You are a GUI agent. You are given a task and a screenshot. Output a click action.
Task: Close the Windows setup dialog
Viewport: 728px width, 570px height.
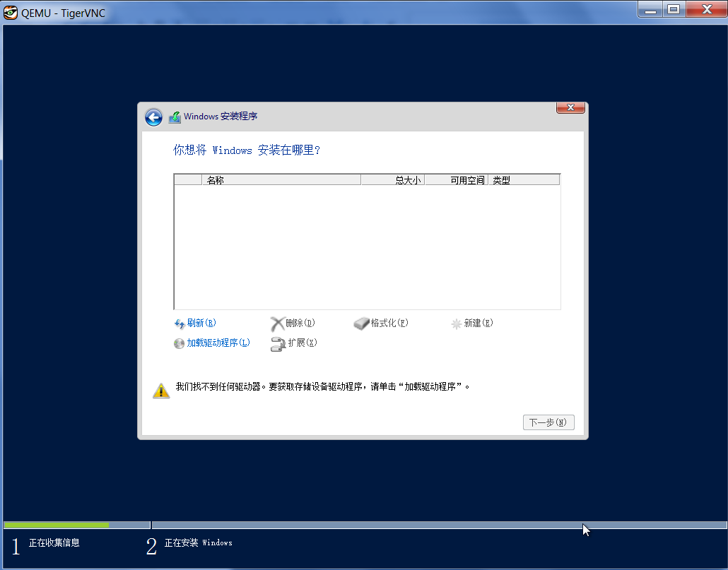click(x=570, y=107)
